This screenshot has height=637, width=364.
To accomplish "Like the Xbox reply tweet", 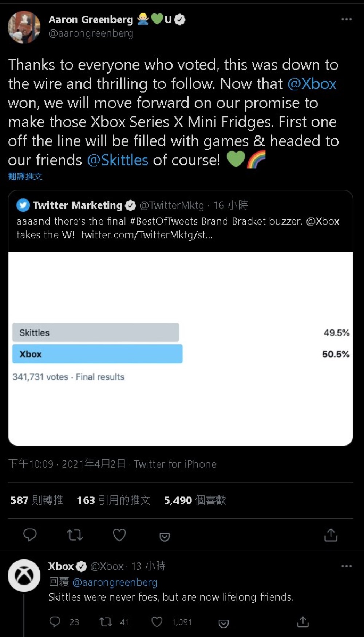I will pos(157,622).
